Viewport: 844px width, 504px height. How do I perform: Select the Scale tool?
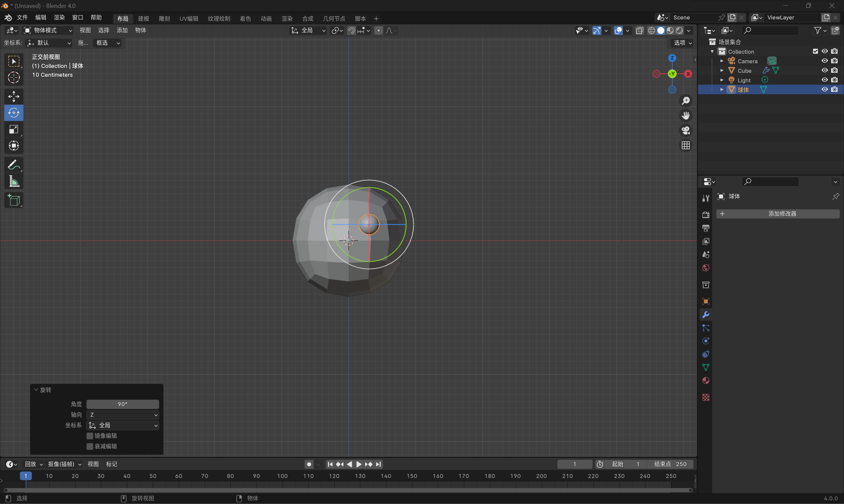[x=14, y=129]
